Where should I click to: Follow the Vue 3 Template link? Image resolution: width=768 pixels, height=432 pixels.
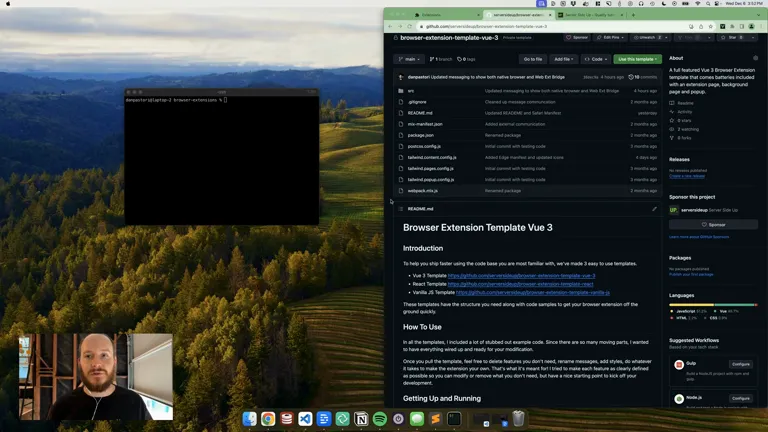click(521, 276)
